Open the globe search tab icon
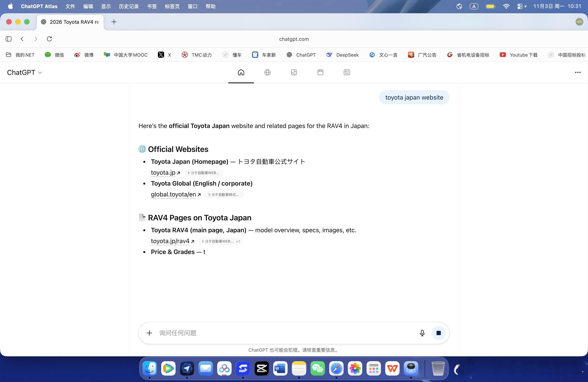 point(267,72)
